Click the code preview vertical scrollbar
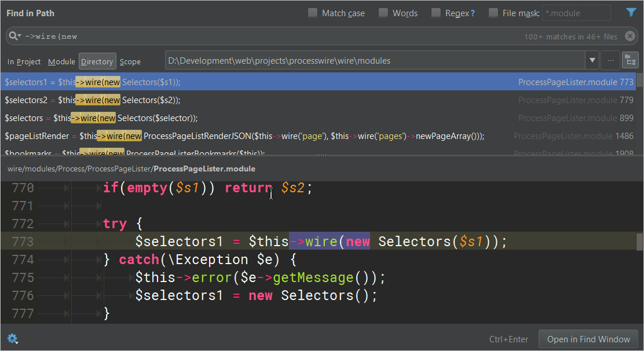 pos(639,241)
